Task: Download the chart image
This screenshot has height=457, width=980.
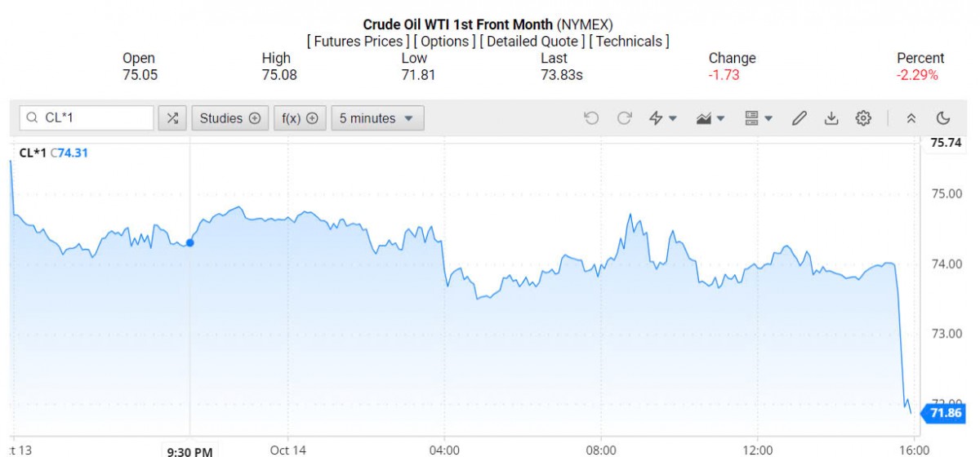Action: (831, 118)
